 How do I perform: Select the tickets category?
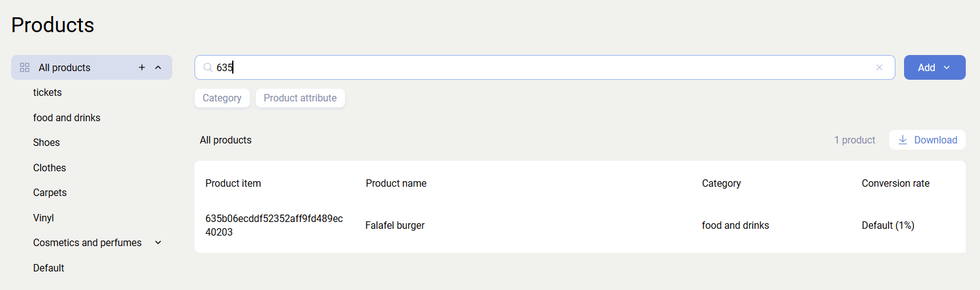point(48,92)
